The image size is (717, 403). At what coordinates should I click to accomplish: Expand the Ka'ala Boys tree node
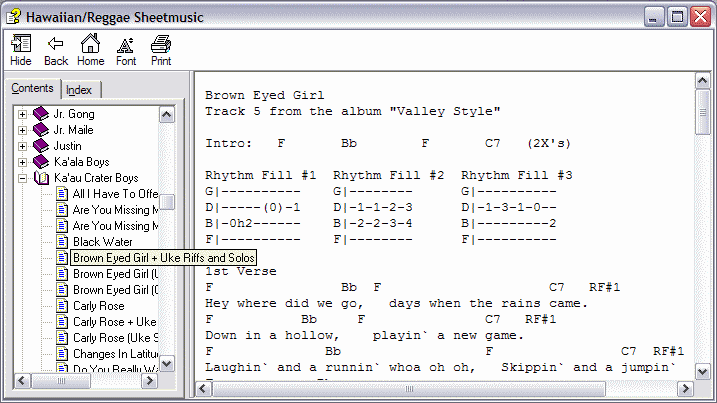coord(22,162)
